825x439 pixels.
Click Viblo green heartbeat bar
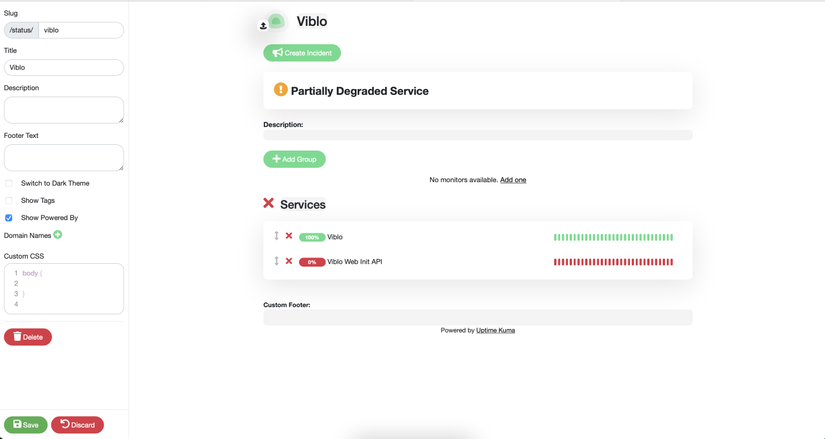coord(613,237)
